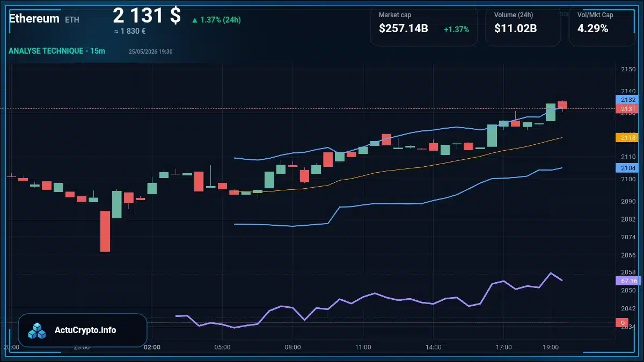
Task: Click the Vol/Mkt Cap label
Action: pos(595,15)
